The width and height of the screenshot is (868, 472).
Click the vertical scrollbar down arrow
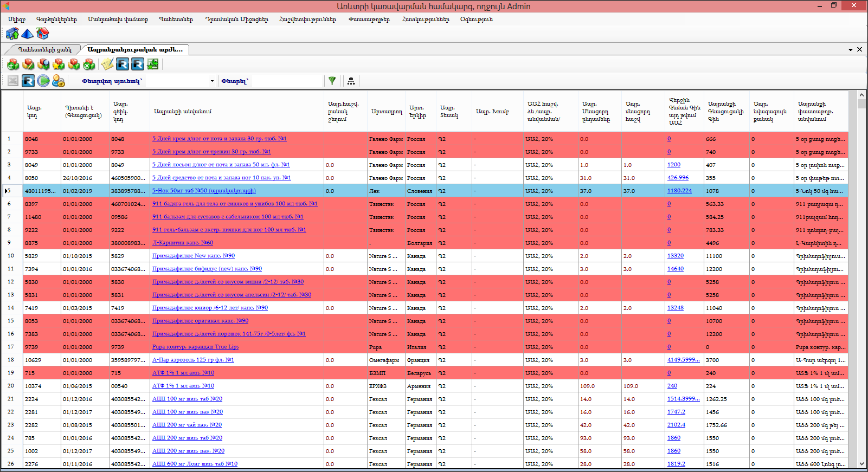pyautogui.click(x=862, y=464)
